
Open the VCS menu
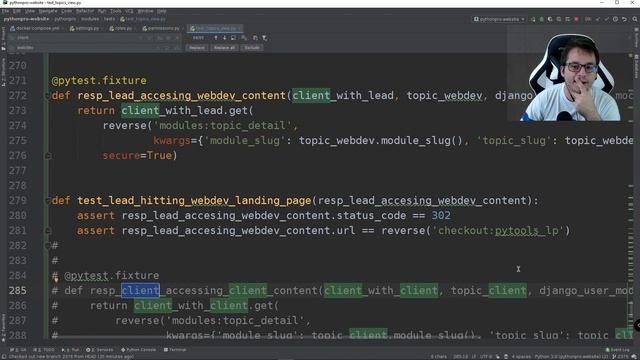[129, 11]
